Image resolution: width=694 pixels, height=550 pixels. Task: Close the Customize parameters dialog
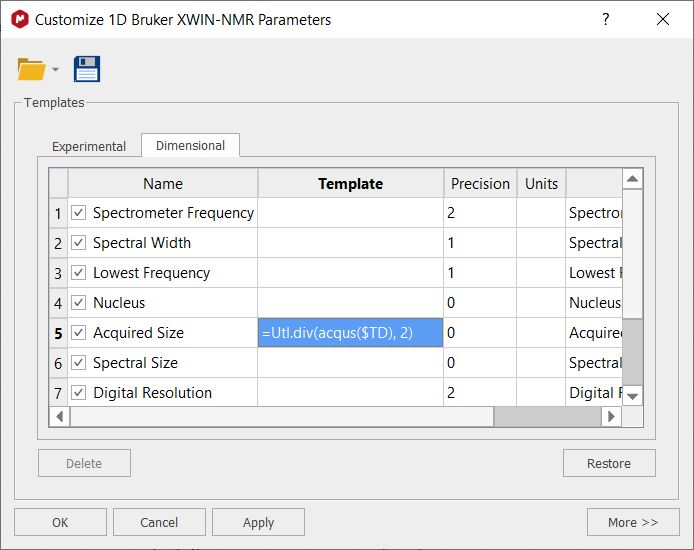tap(663, 19)
